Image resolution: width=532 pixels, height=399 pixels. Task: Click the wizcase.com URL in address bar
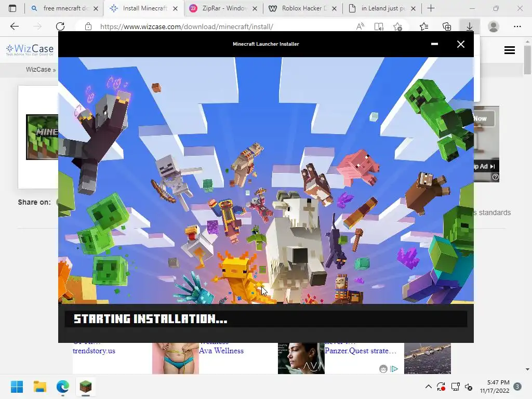click(x=187, y=26)
